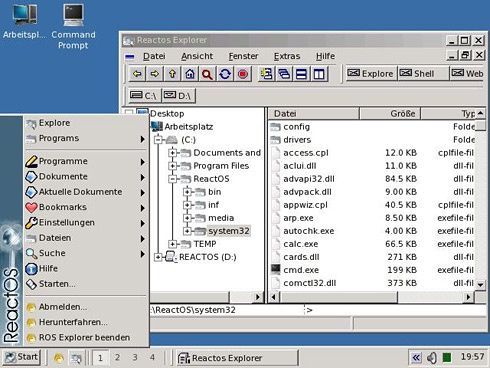The height and width of the screenshot is (368, 490).
Task: Select the system32 folder in tree
Action: 229,231
